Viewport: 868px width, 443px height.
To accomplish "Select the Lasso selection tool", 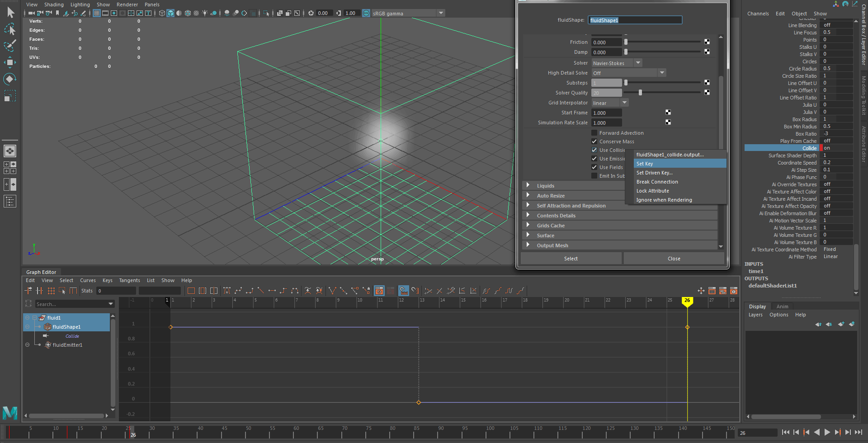I will pos(10,29).
